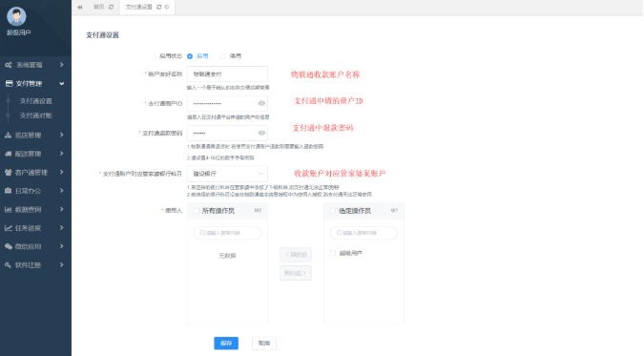Click the 任务进度 line chart icon
This screenshot has height=356, width=644.
click(x=9, y=228)
